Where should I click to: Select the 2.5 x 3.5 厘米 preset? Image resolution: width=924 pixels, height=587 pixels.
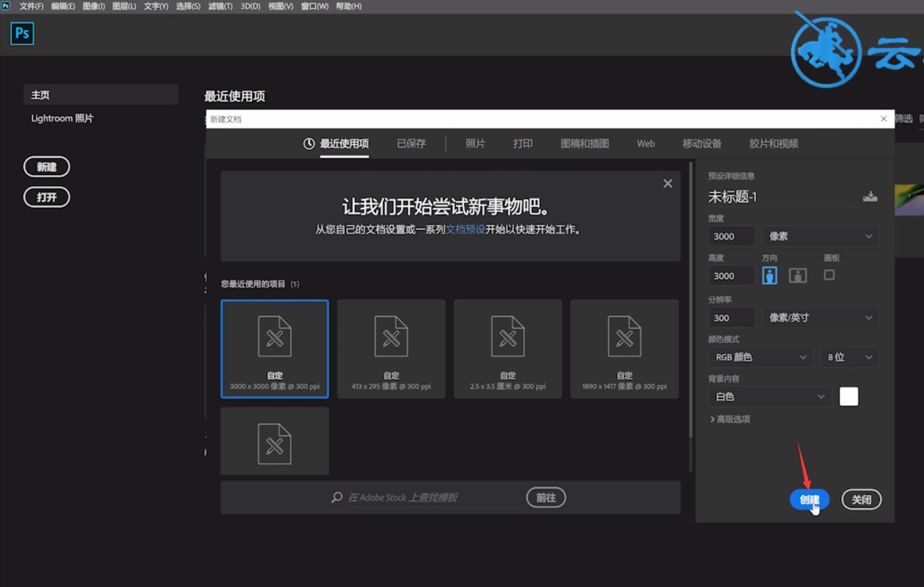(508, 349)
